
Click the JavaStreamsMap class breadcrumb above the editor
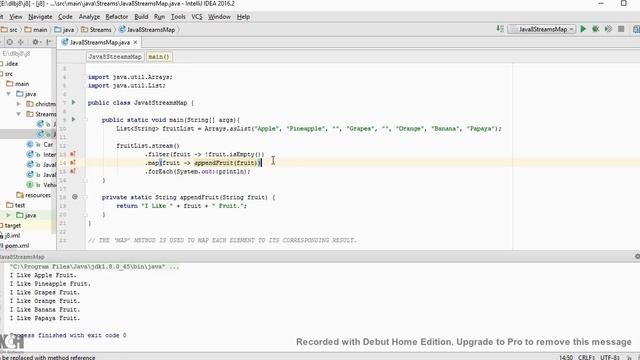(x=115, y=57)
